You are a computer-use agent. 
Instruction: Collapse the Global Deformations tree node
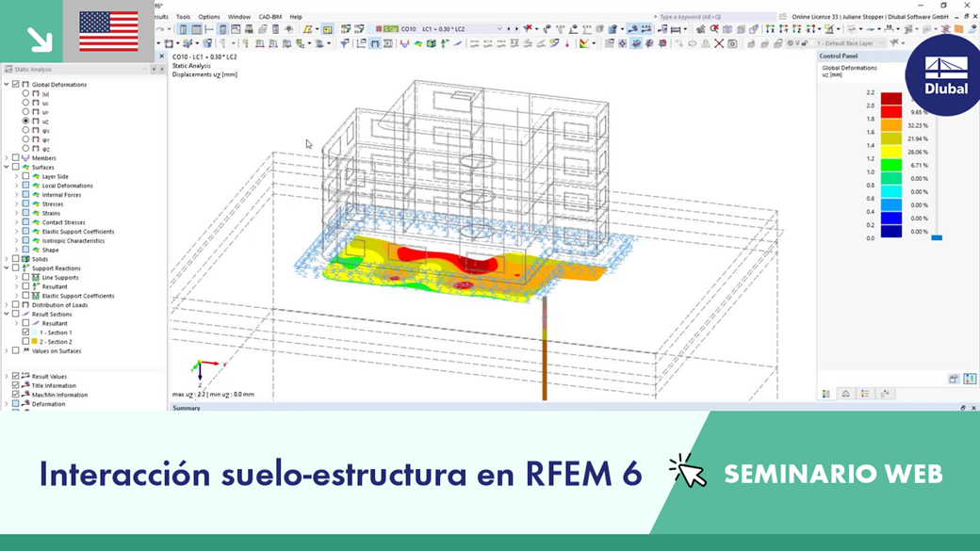coord(7,84)
